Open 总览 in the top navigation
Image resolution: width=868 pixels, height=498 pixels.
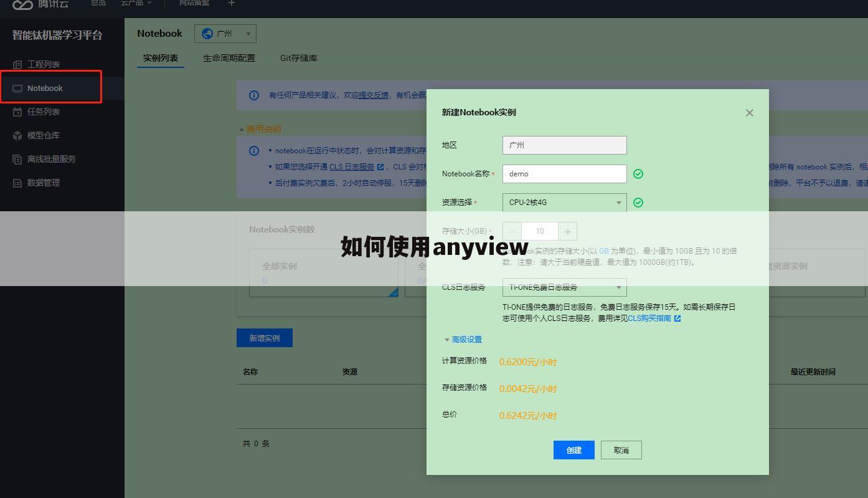point(98,3)
